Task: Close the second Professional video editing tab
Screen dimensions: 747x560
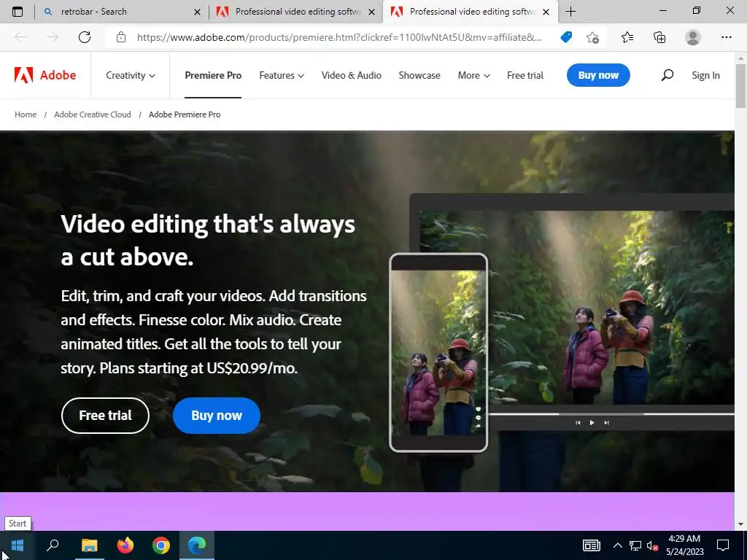Action: 371,12
